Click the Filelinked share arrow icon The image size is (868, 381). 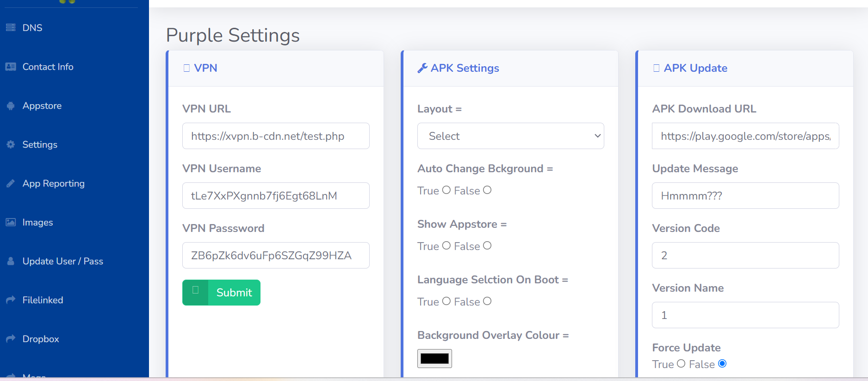coord(11,300)
